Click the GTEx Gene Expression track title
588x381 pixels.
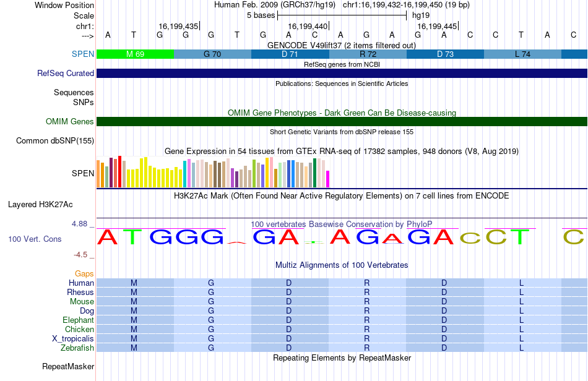(342, 152)
